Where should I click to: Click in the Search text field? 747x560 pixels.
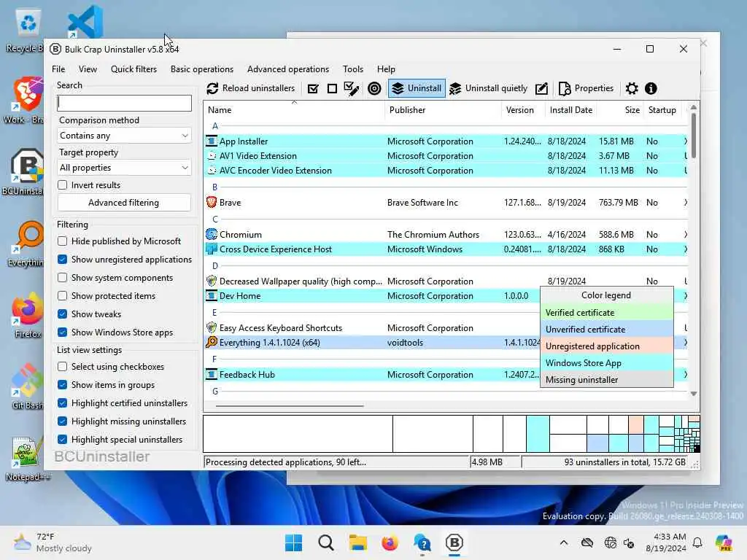click(124, 104)
